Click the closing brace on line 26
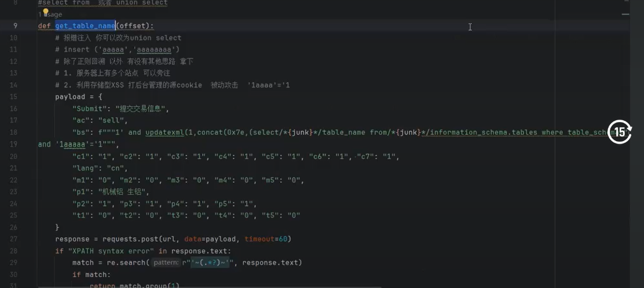 (x=57, y=227)
